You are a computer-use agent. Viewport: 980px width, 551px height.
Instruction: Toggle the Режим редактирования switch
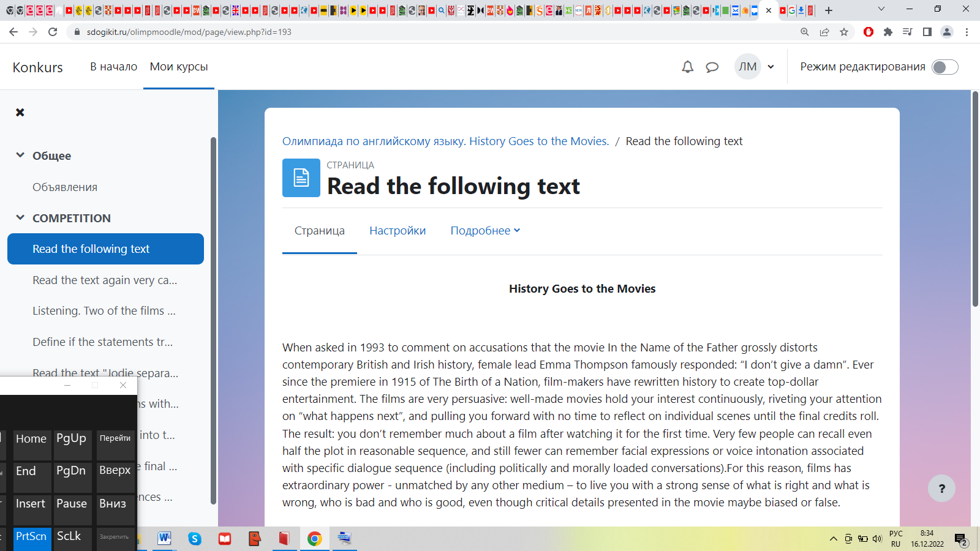point(944,67)
